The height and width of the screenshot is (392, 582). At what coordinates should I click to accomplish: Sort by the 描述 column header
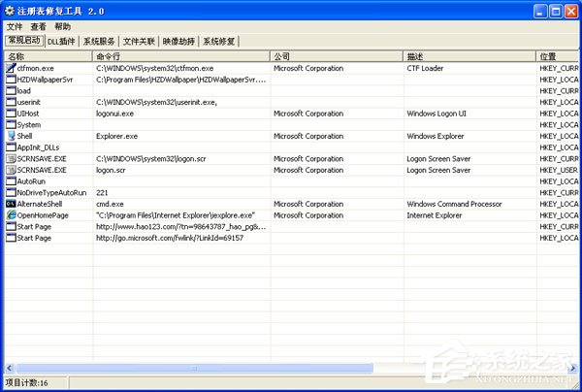[x=469, y=56]
